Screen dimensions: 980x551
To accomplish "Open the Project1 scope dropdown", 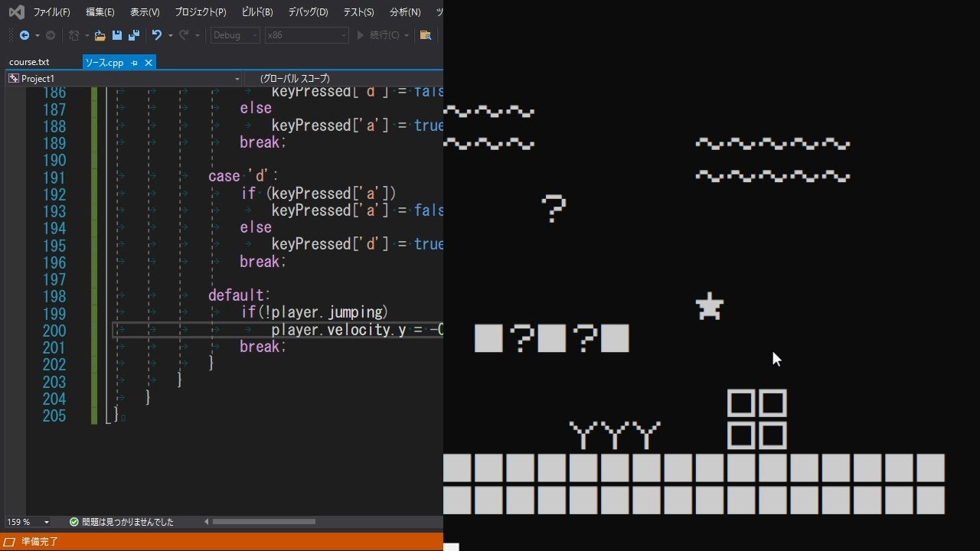I will pyautogui.click(x=124, y=79).
